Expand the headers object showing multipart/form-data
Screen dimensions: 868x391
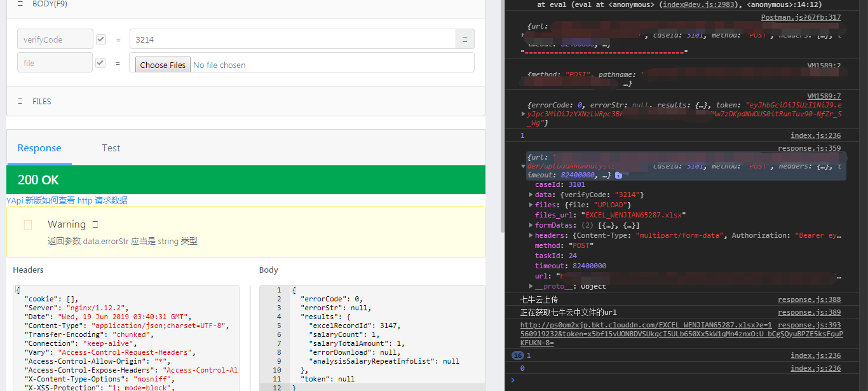(x=531, y=235)
